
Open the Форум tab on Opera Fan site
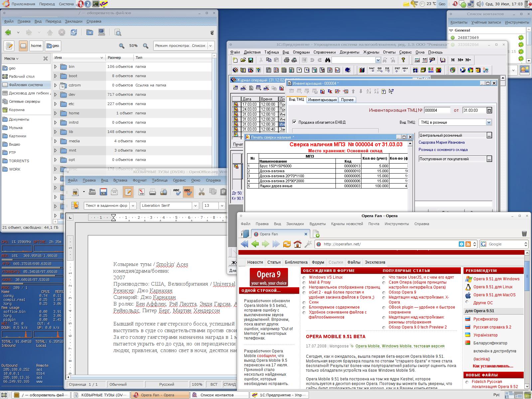pos(318,262)
